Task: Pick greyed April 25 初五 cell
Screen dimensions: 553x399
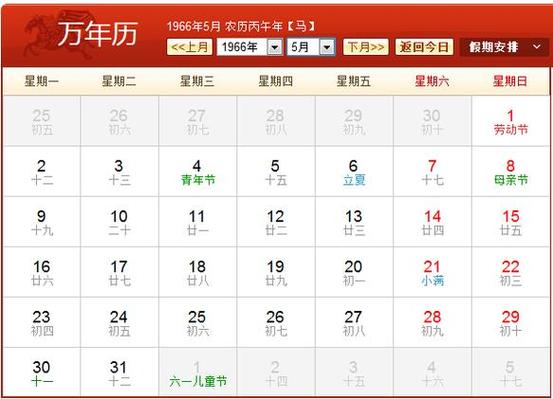Action: click(42, 122)
